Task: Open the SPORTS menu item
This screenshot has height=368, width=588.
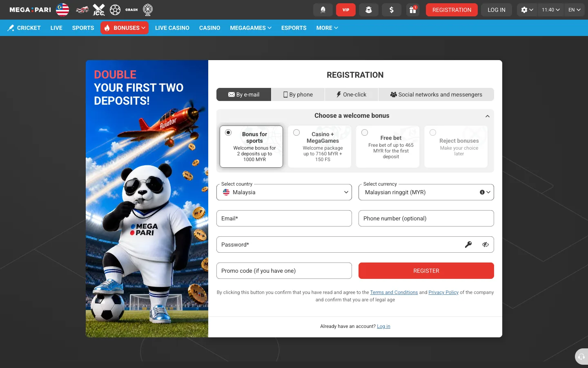Action: click(x=83, y=28)
